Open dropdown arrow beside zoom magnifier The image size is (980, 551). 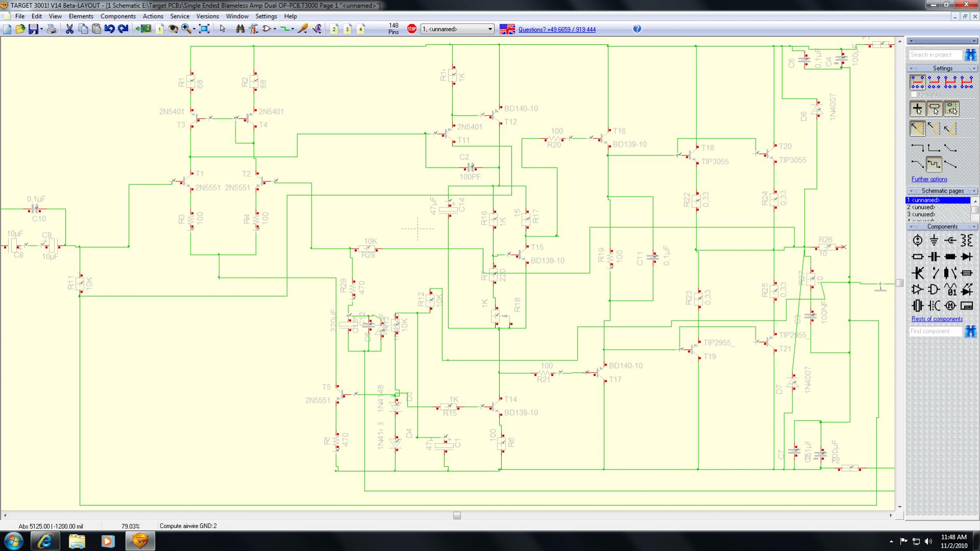(x=194, y=29)
